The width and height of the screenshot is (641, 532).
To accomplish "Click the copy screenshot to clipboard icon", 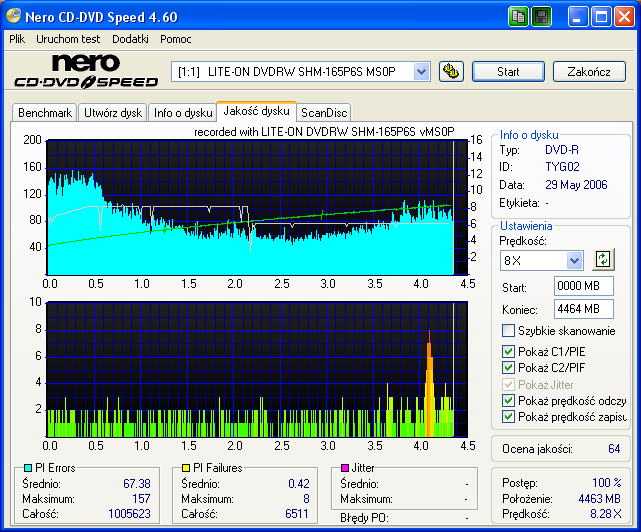I will pos(518,17).
